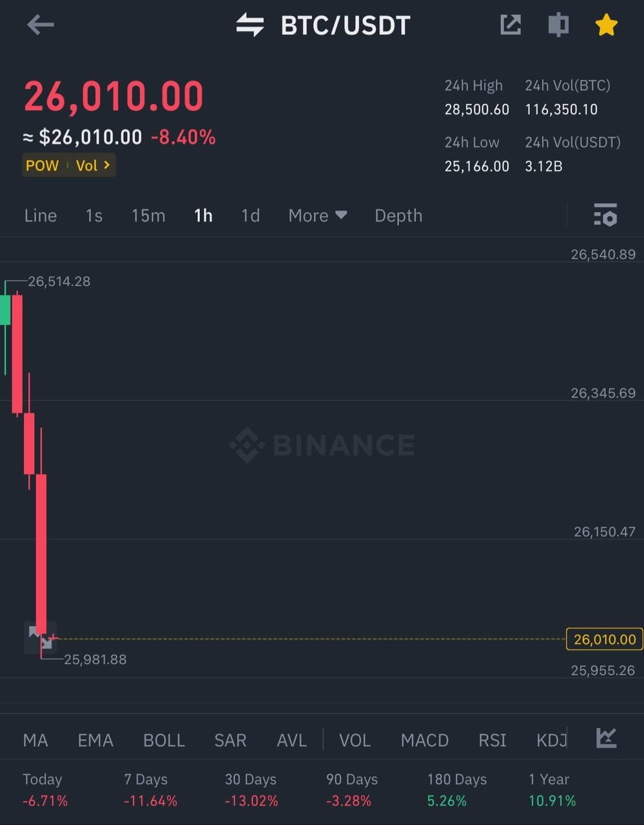Expand the SAR indicator options
The width and height of the screenshot is (644, 825).
pyautogui.click(x=230, y=740)
